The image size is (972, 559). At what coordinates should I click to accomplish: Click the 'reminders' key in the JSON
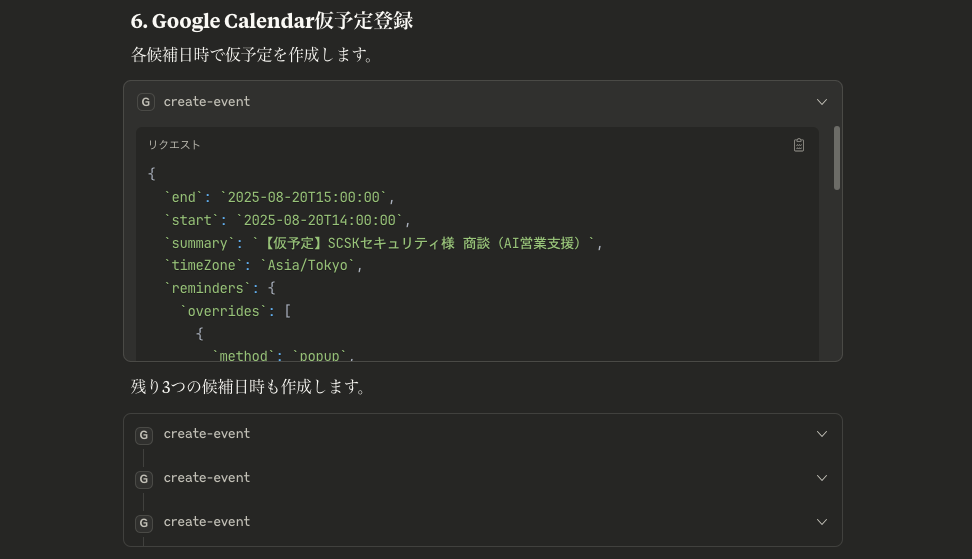[x=208, y=288]
